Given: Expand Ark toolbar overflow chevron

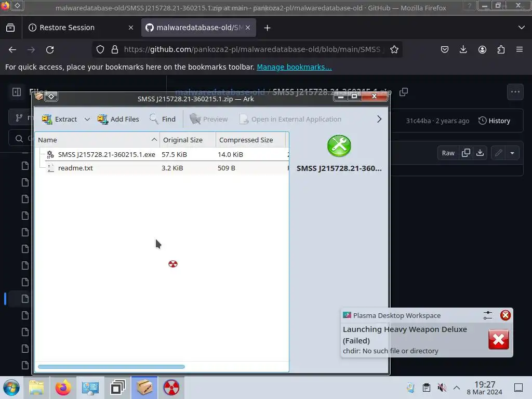Looking at the screenshot, I should point(379,119).
